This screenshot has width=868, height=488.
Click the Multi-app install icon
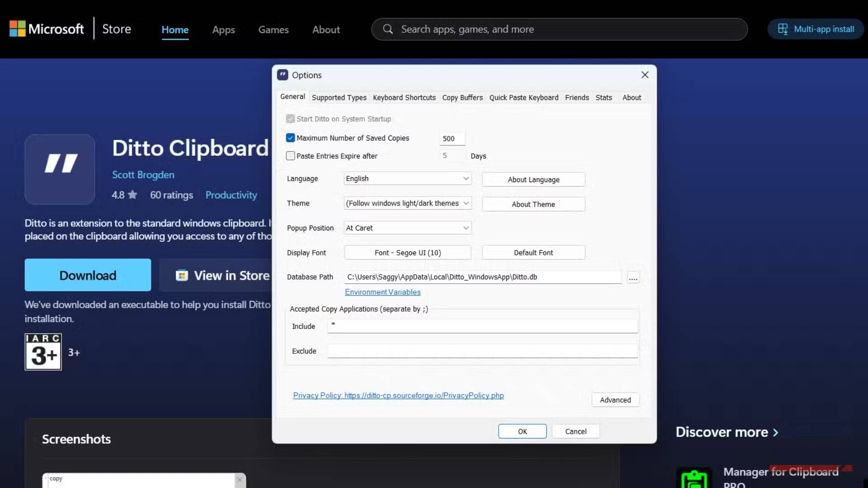(x=783, y=29)
